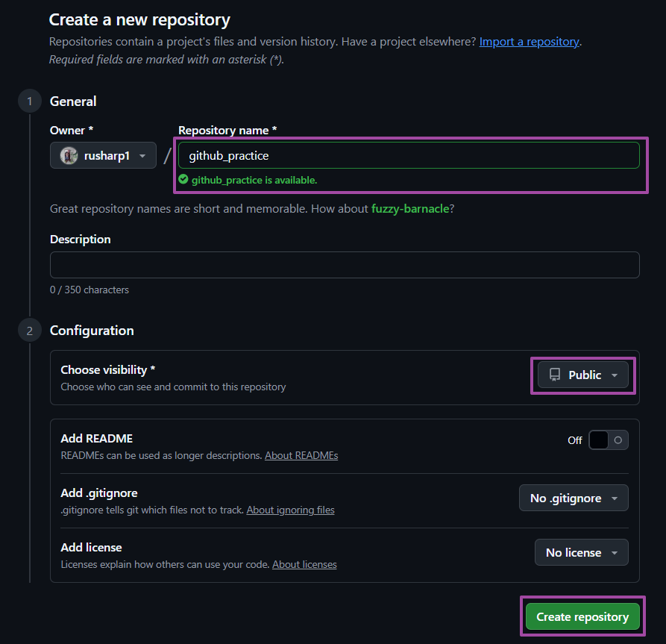Click the 'github_practice is available.' message

[x=254, y=181]
